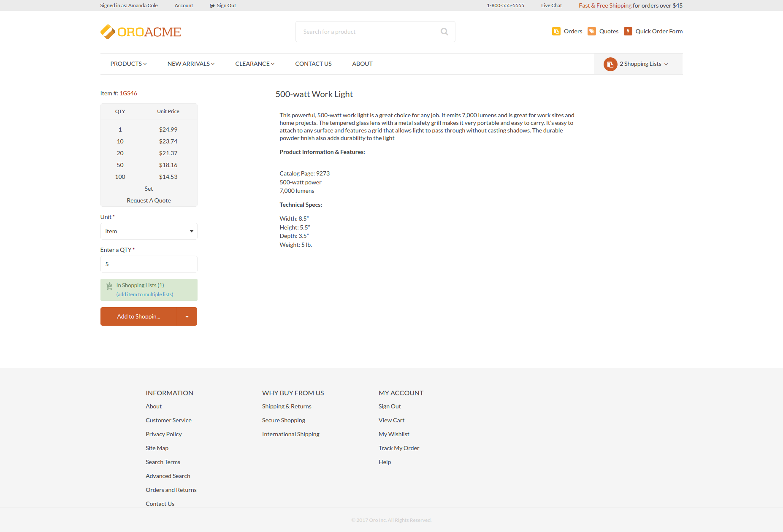The height and width of the screenshot is (532, 783).
Task: Expand the New Arrivals menu
Action: (x=191, y=64)
